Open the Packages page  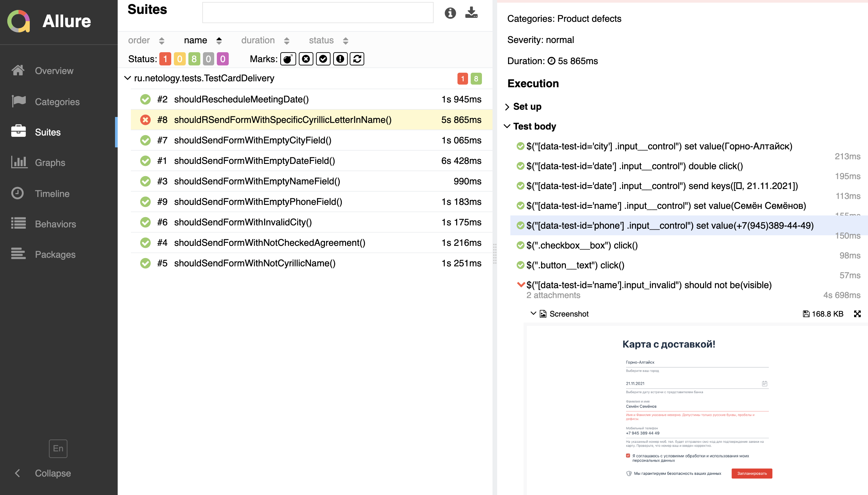click(x=59, y=254)
